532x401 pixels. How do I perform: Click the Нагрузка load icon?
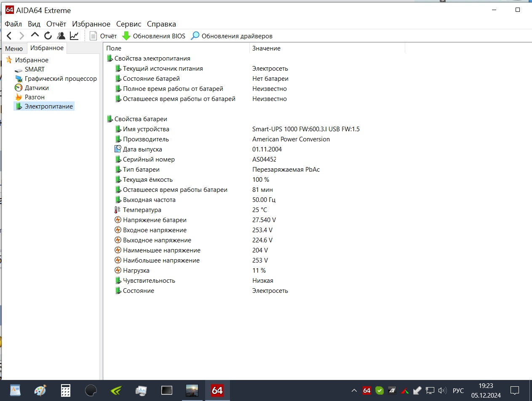pos(118,270)
